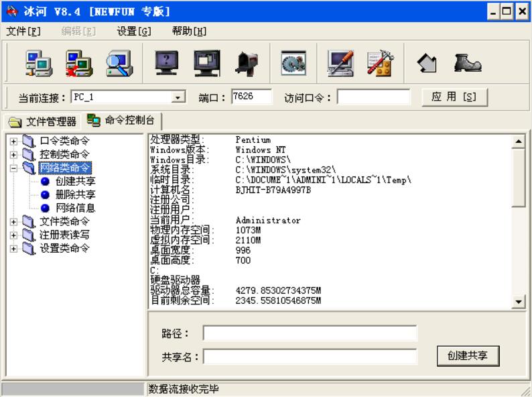532x397 pixels.
Task: Click the 2345.55810546875M free space value
Action: coord(278,300)
